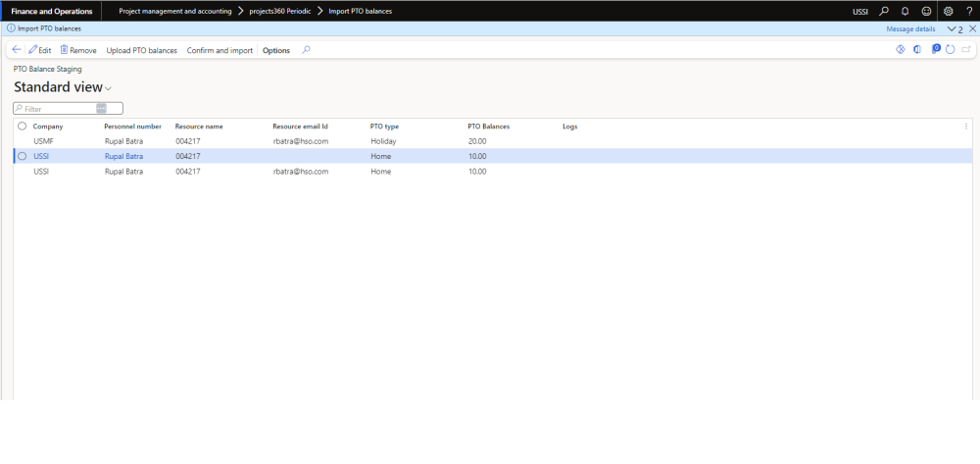The height and width of the screenshot is (464, 980).
Task: Click Confirm and import
Action: [220, 50]
